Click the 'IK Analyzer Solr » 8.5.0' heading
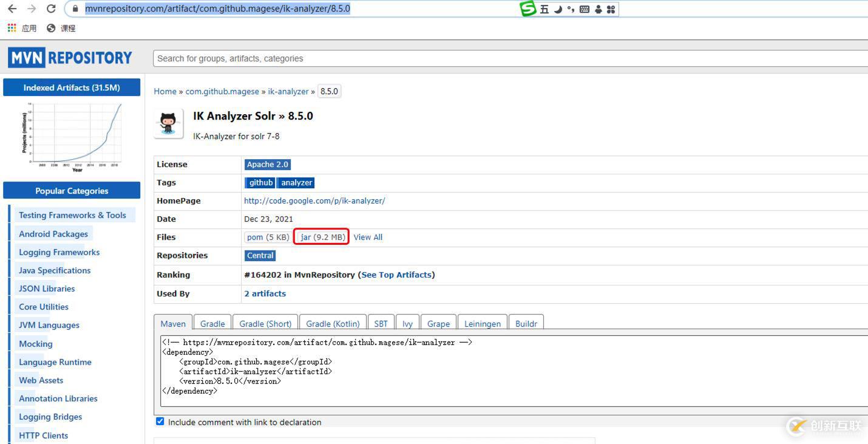This screenshot has width=868, height=444. pos(253,116)
